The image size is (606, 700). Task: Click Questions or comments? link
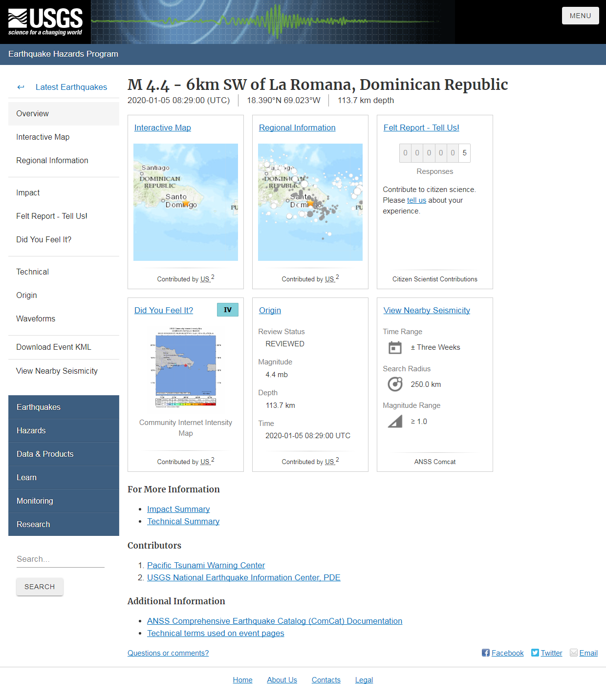168,653
